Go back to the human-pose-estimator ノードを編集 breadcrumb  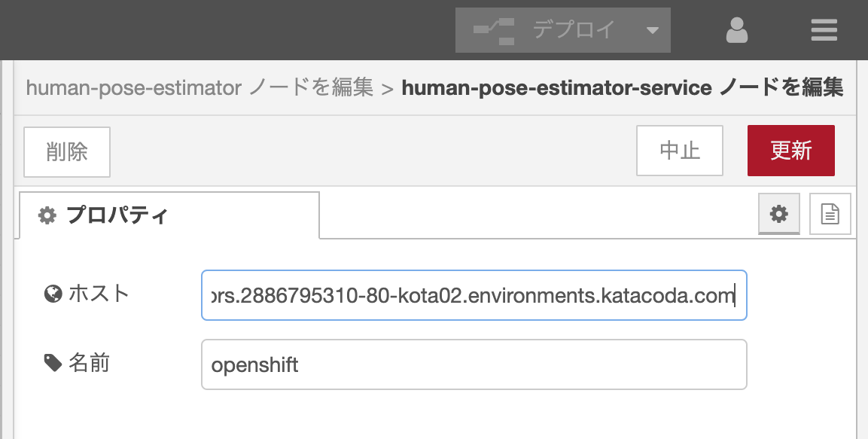(x=199, y=88)
